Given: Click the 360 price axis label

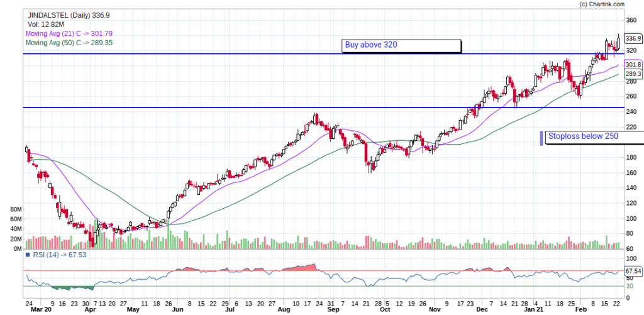Looking at the screenshot, I should 631,19.
